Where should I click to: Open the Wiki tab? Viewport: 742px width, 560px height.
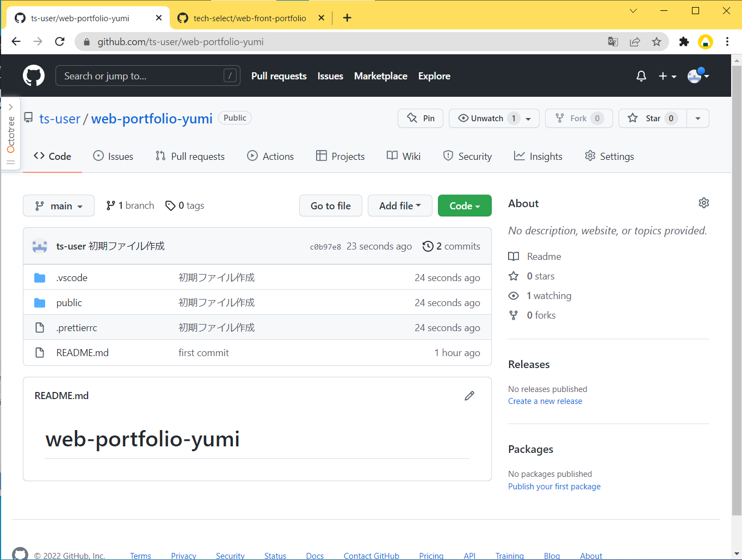(x=404, y=157)
